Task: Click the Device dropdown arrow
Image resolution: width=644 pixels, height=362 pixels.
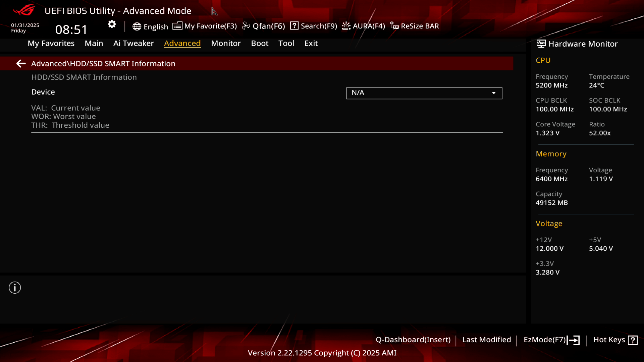Action: (494, 93)
